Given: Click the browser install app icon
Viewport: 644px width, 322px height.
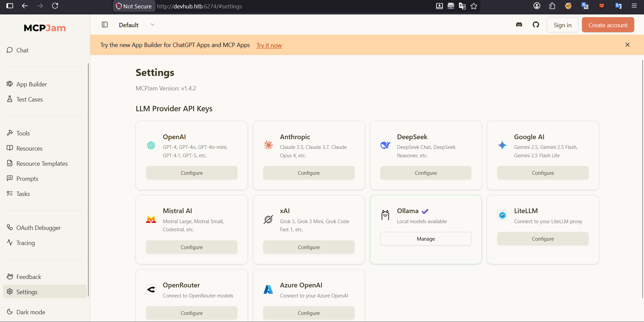Looking at the screenshot, I should [x=440, y=6].
